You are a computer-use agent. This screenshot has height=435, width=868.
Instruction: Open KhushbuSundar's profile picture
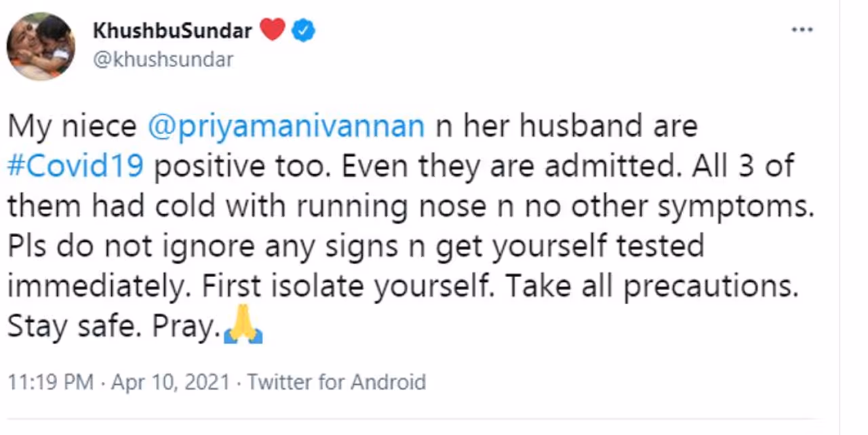(x=40, y=46)
